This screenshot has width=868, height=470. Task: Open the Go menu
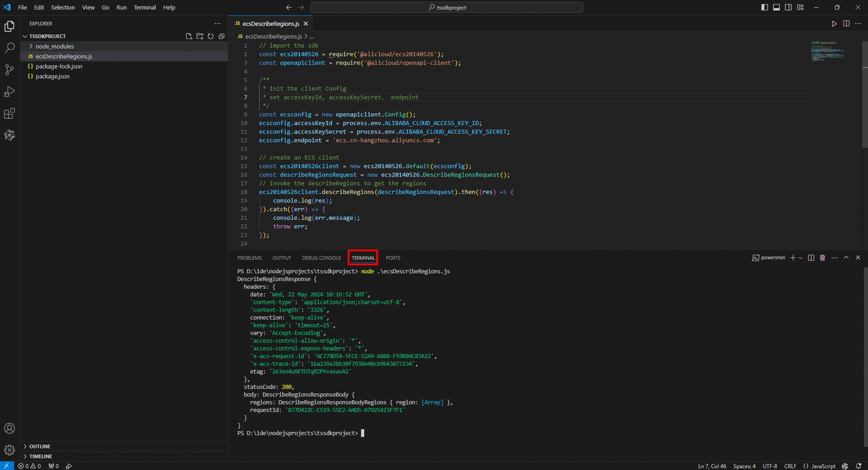tap(106, 7)
